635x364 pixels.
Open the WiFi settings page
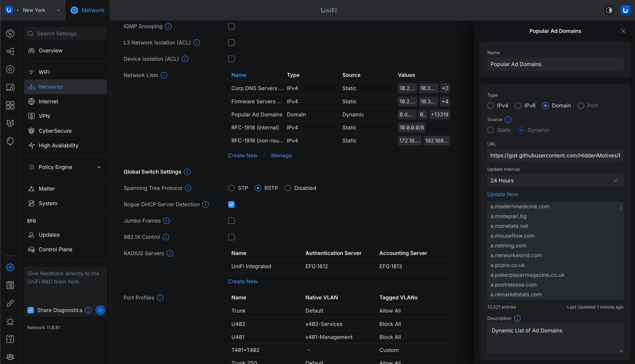click(65, 72)
